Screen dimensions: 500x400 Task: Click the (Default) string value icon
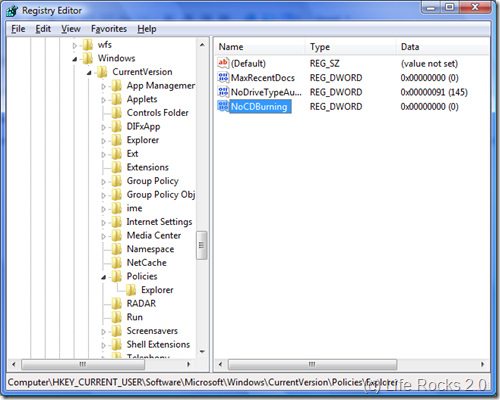point(223,63)
